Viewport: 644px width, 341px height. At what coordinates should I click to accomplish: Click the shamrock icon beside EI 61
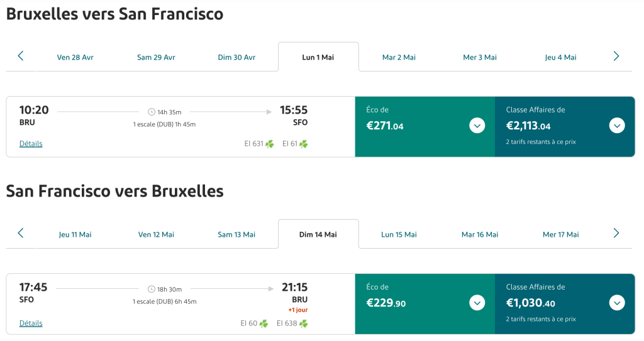point(304,144)
